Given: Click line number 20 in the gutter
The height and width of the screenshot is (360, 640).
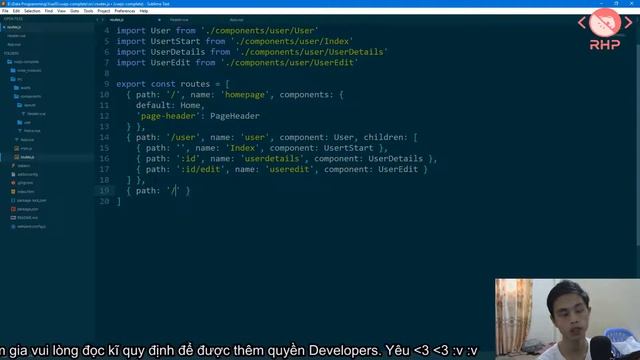Looking at the screenshot, I should 104,201.
